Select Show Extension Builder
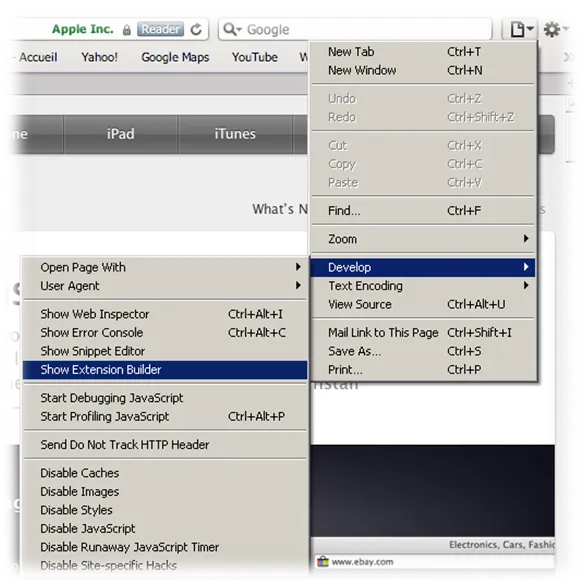Viewport: 584px width, 580px height. pyautogui.click(x=165, y=370)
